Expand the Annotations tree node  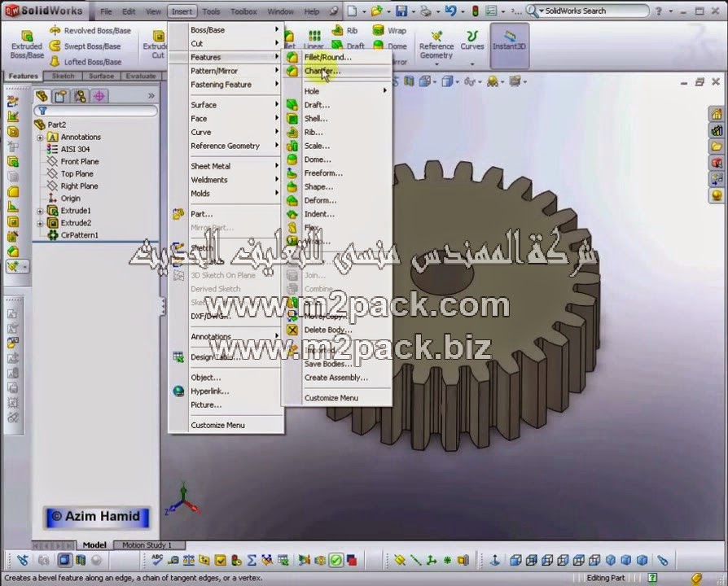[x=40, y=138]
